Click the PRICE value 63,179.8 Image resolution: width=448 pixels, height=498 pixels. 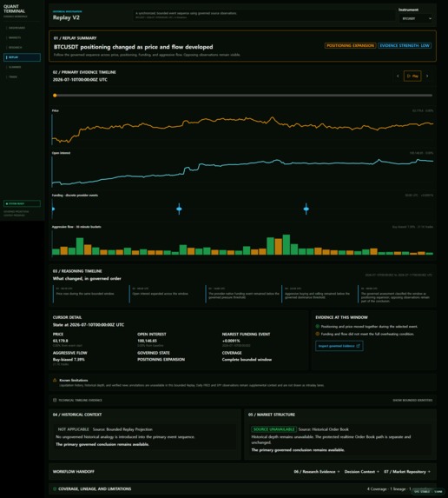(x=60, y=341)
